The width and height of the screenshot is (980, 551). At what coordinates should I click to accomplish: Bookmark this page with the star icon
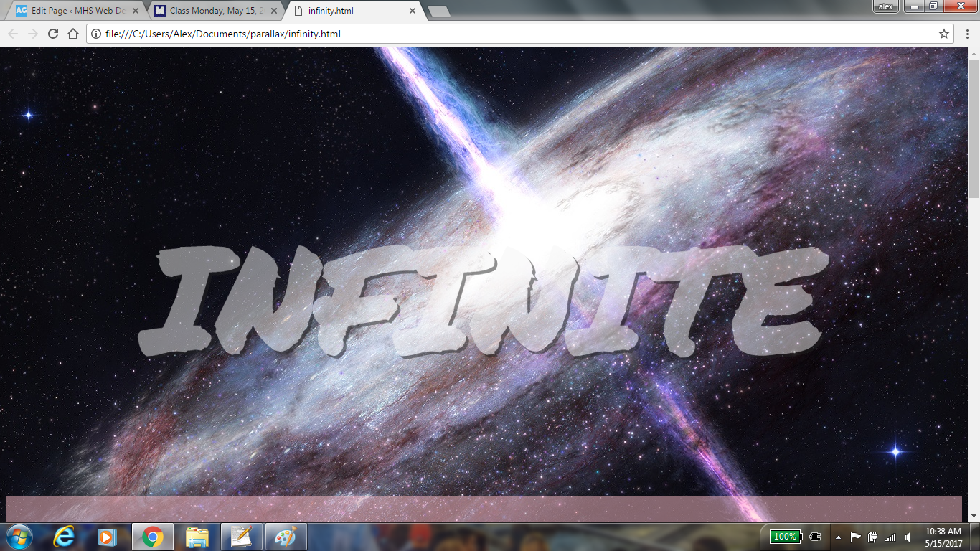(944, 34)
